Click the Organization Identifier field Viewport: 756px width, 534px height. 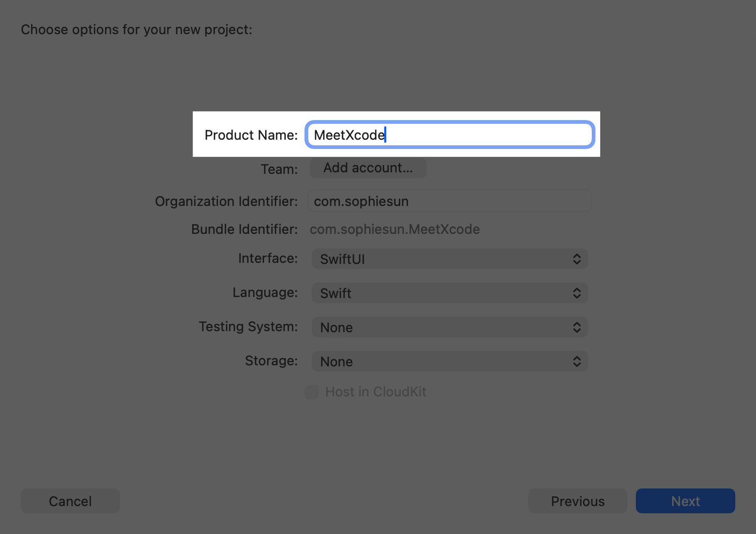pyautogui.click(x=449, y=201)
